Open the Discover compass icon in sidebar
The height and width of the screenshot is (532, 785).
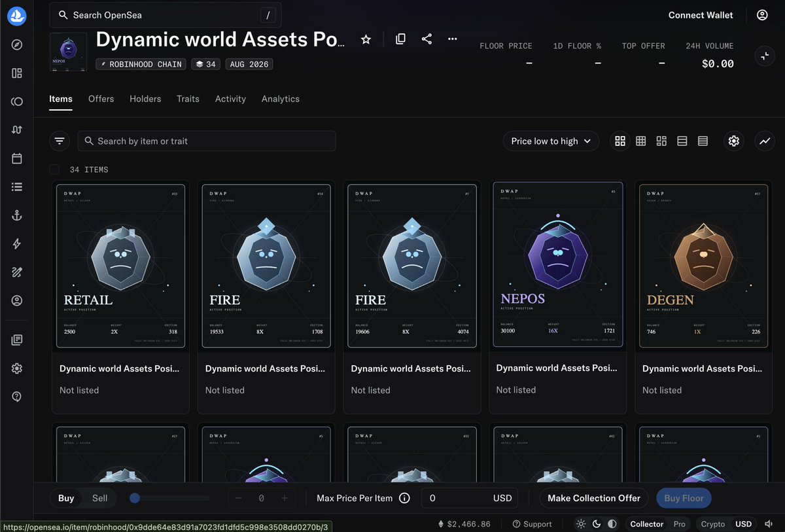tap(17, 44)
